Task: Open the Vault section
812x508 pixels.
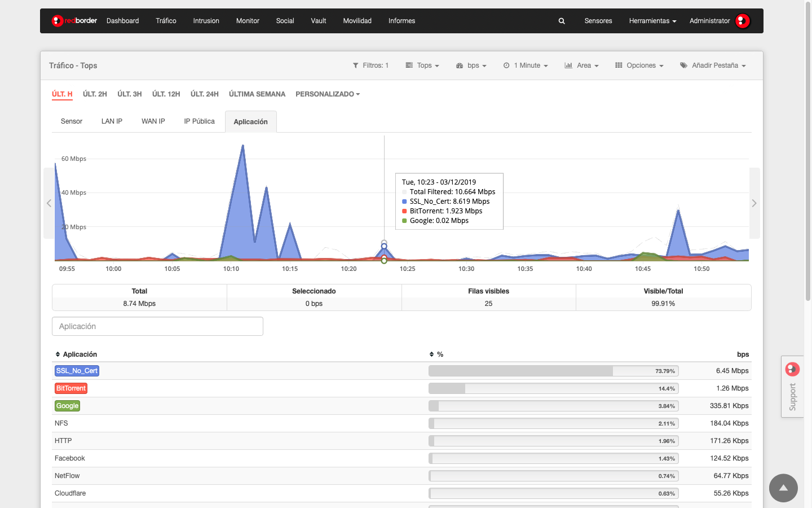Action: [x=318, y=21]
